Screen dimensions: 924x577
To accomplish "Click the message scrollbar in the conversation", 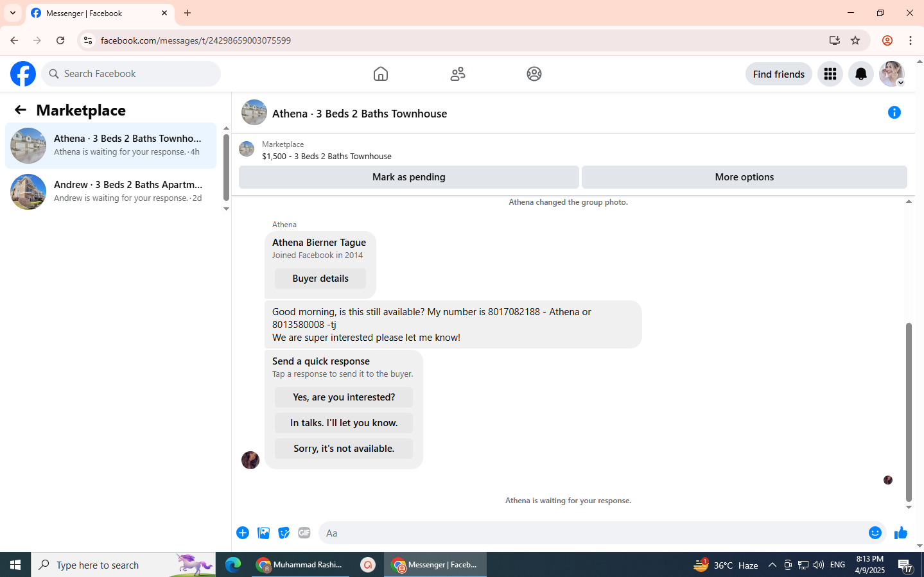I will (909, 412).
